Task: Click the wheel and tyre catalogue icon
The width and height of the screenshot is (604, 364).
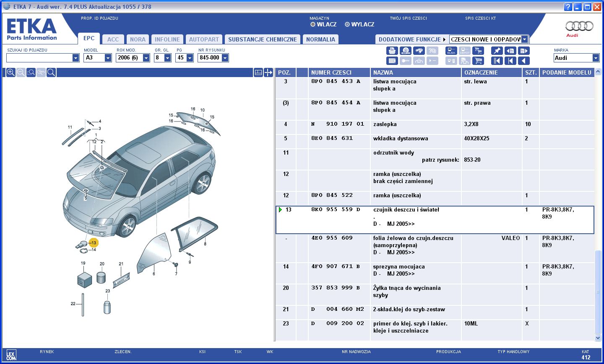Action: (406, 51)
